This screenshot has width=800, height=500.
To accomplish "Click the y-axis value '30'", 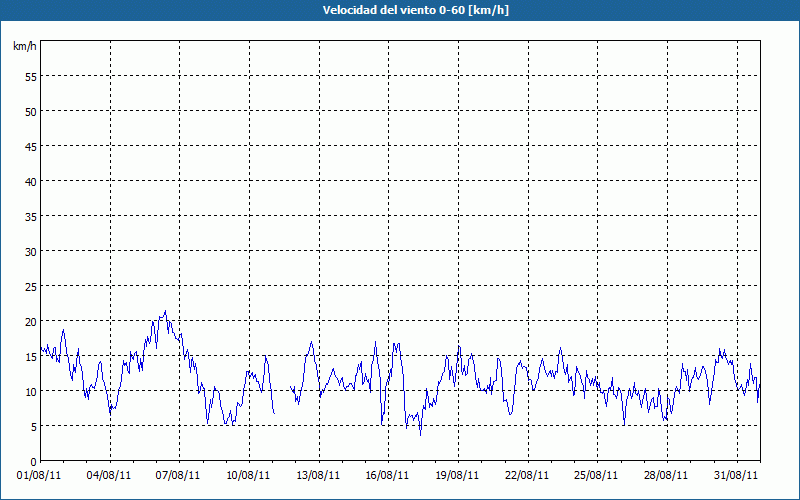I will 31,252.
